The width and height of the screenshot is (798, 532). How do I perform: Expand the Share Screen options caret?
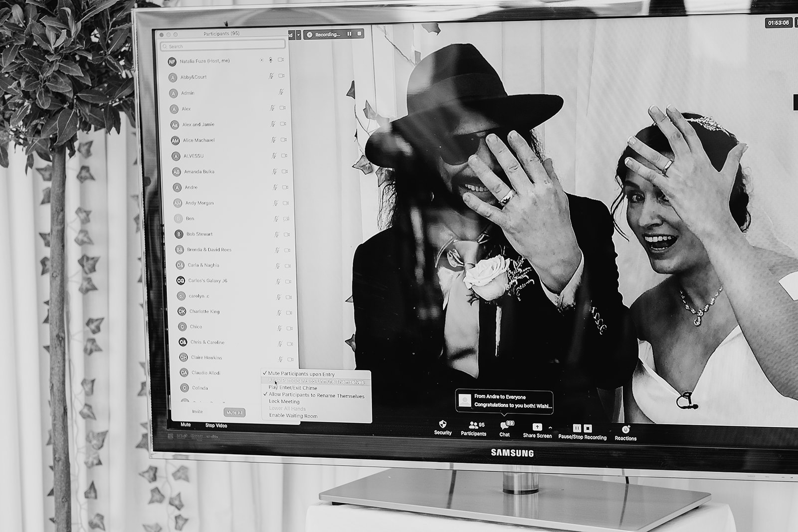550,428
